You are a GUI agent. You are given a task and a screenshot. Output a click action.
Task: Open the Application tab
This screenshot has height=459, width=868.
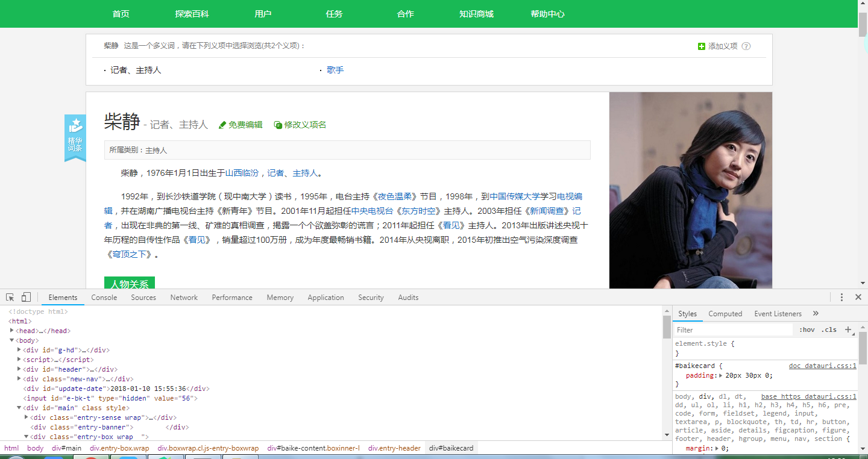[325, 298]
